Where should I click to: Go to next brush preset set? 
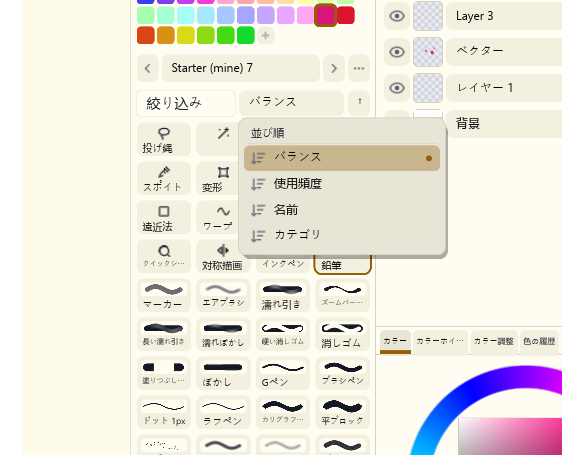click(334, 68)
